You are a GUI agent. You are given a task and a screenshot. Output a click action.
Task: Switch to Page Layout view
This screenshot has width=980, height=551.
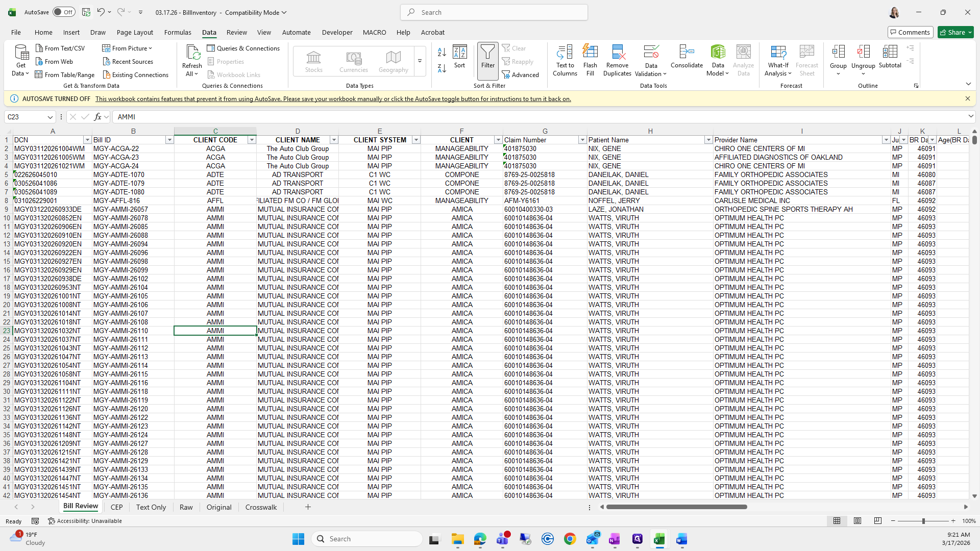pos(857,521)
